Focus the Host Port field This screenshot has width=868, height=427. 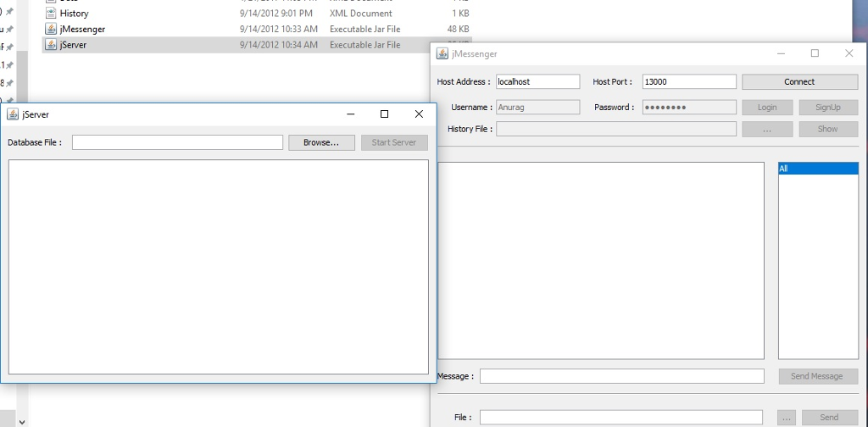pos(689,81)
